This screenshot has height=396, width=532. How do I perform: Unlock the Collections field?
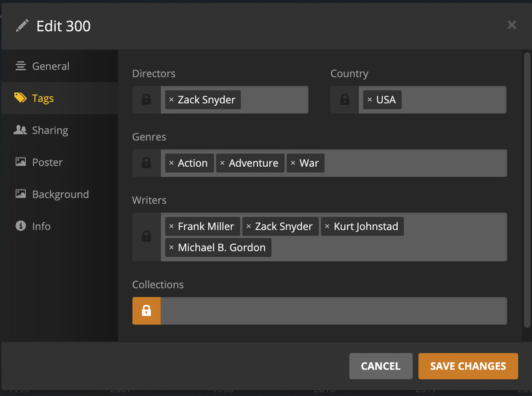click(x=147, y=311)
